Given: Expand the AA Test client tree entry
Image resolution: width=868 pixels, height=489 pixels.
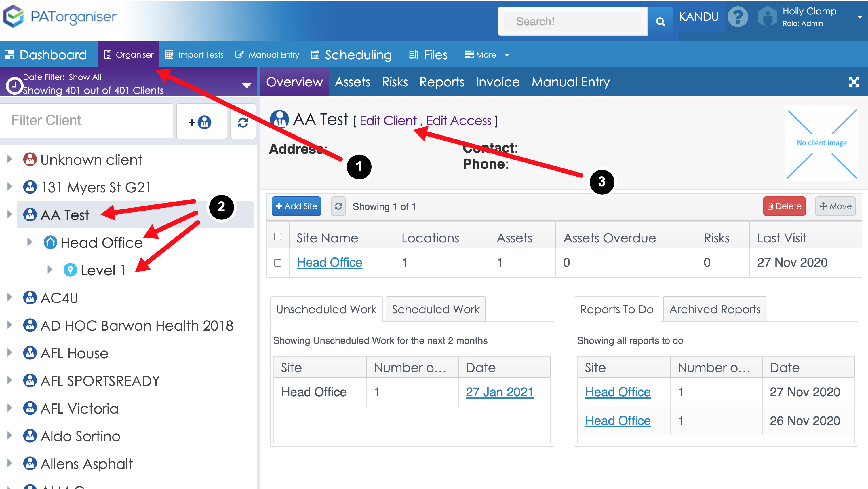Looking at the screenshot, I should point(9,215).
